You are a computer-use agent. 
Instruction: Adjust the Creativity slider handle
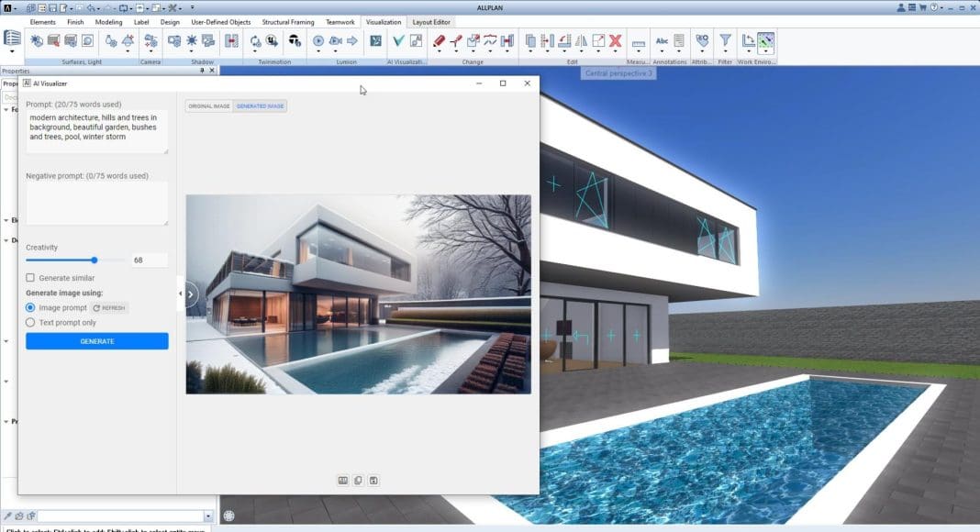click(x=95, y=260)
